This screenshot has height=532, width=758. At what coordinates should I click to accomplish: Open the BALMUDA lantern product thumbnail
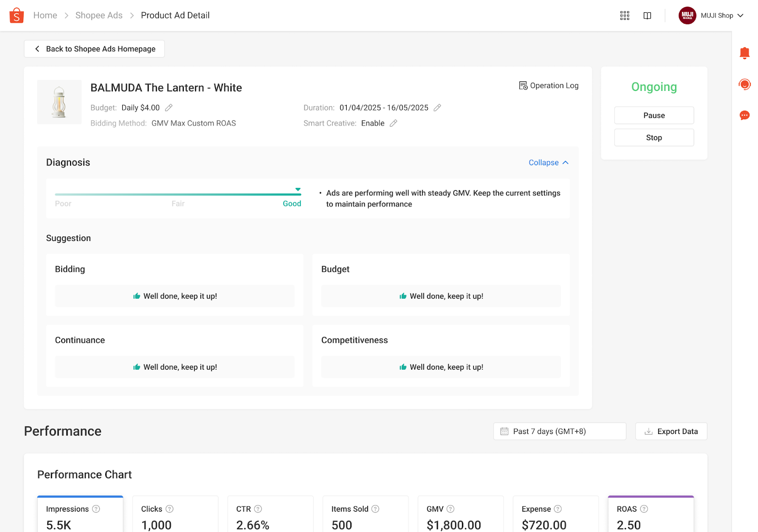tap(59, 102)
